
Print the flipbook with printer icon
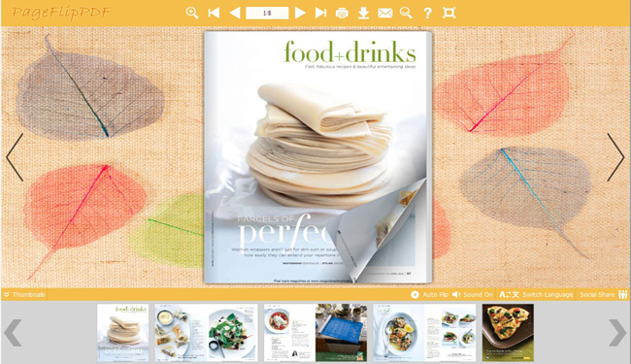[342, 14]
